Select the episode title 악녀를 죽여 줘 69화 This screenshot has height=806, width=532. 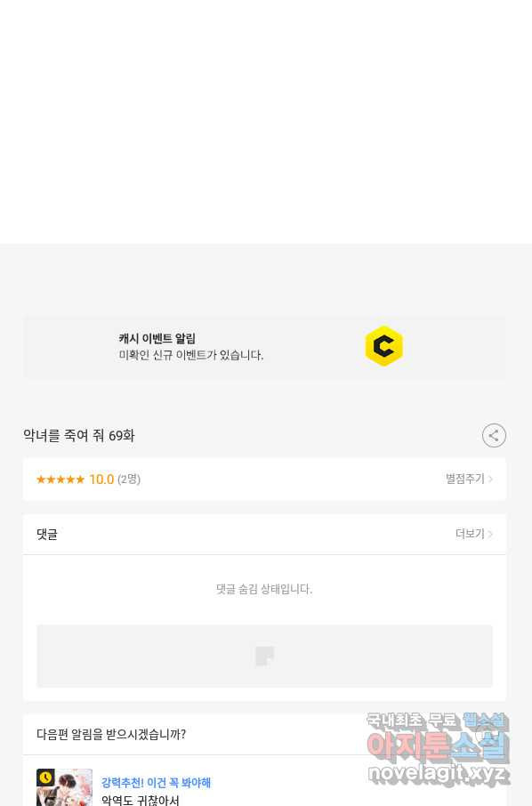click(x=78, y=436)
